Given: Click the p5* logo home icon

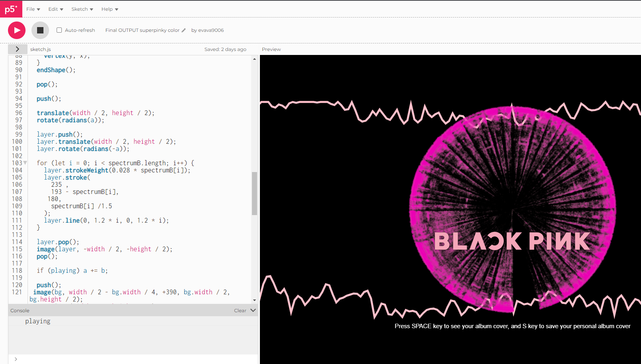Looking at the screenshot, I should click(11, 9).
